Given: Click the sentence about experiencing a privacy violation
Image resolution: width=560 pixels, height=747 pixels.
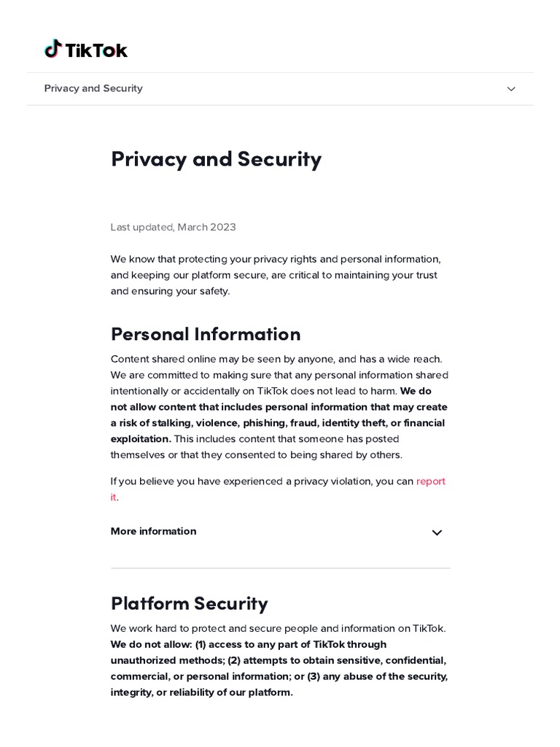Looking at the screenshot, I should [x=262, y=481].
